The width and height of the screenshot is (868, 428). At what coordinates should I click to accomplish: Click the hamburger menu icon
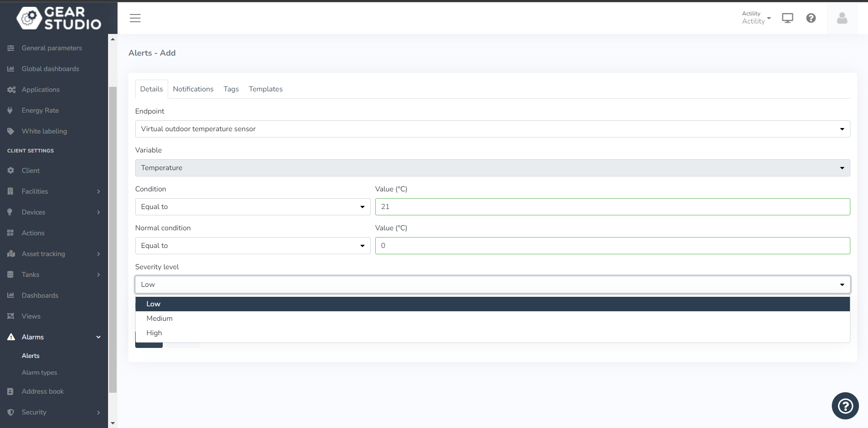click(x=135, y=18)
